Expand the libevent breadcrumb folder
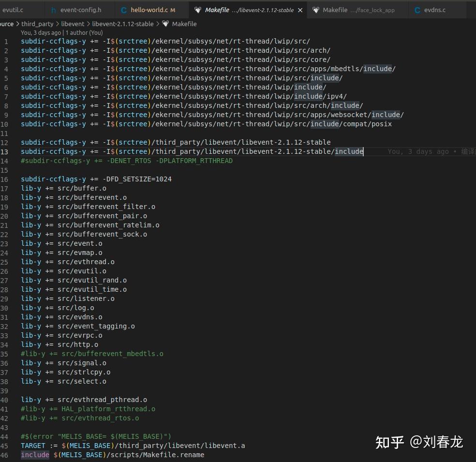476x462 pixels. click(73, 24)
